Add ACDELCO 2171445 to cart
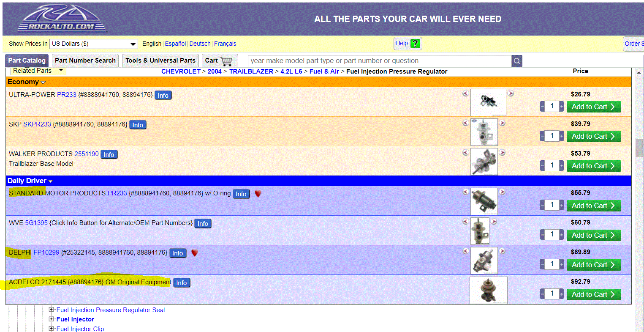This screenshot has width=644, height=332. 594,294
